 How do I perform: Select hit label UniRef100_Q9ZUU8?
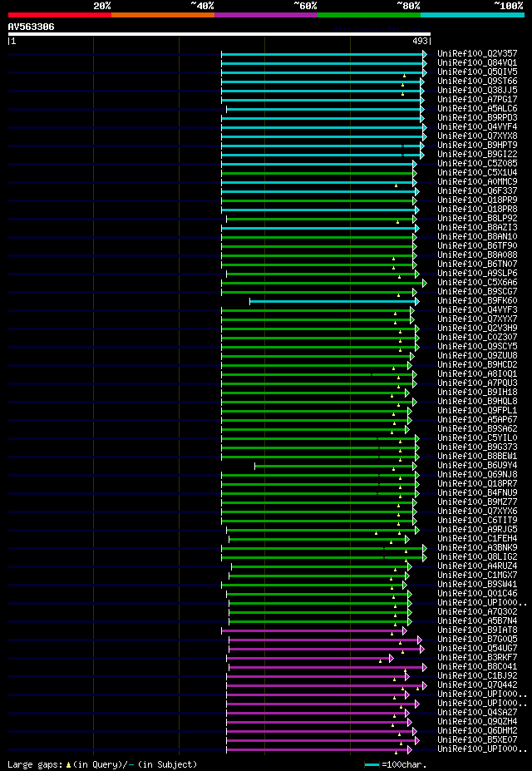pyautogui.click(x=477, y=355)
